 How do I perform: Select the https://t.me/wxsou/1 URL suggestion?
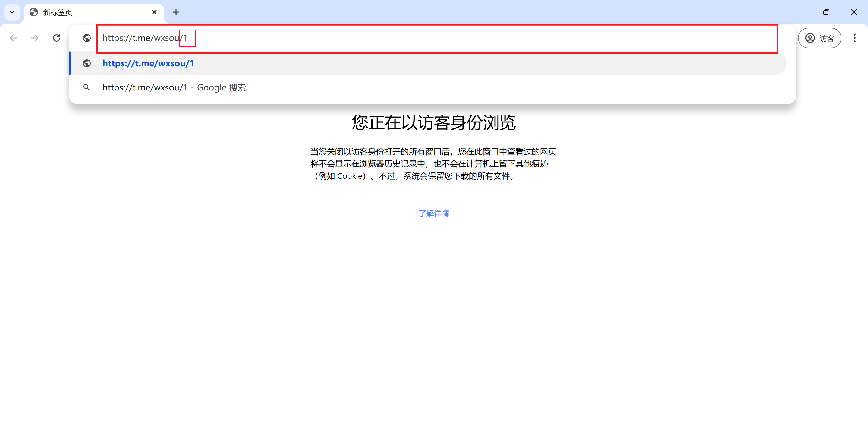[x=148, y=63]
